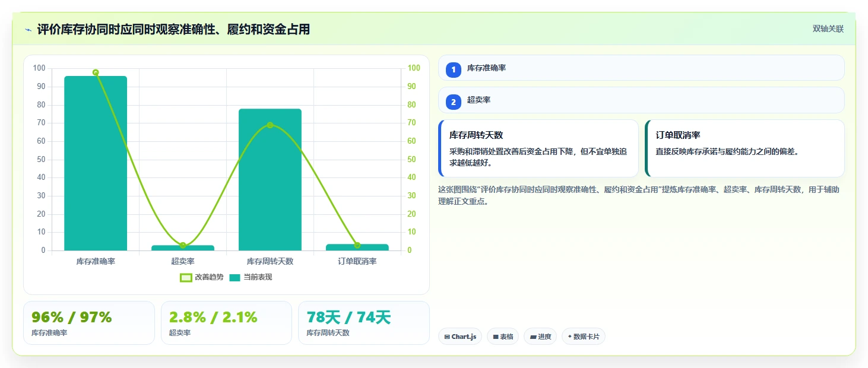Viewport: 868px width, 368px height.
Task: Click the 数据卡片 tag
Action: pyautogui.click(x=584, y=337)
